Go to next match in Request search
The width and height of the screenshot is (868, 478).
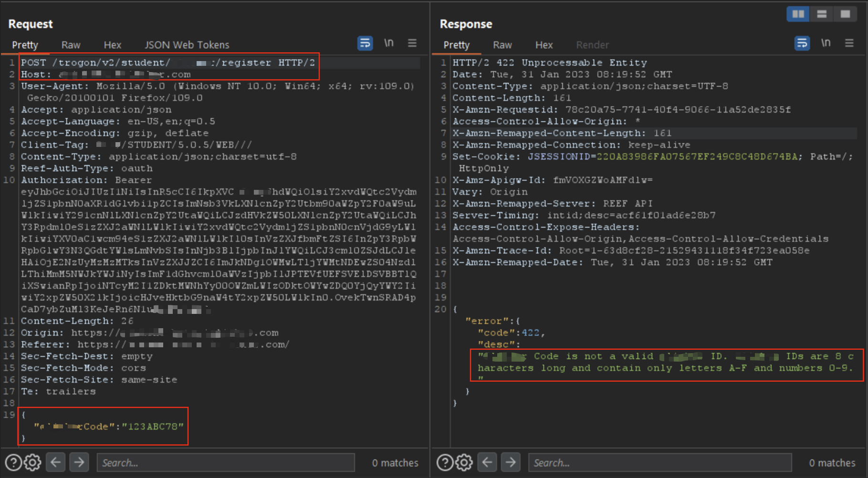coord(79,462)
